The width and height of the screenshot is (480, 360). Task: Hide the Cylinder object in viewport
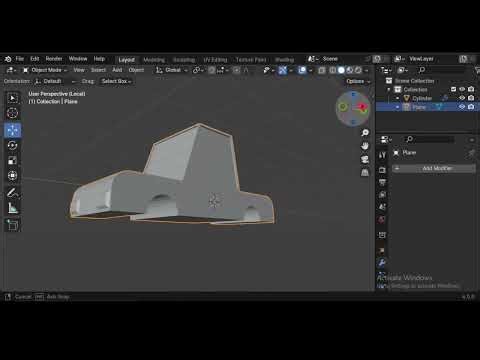[462, 98]
